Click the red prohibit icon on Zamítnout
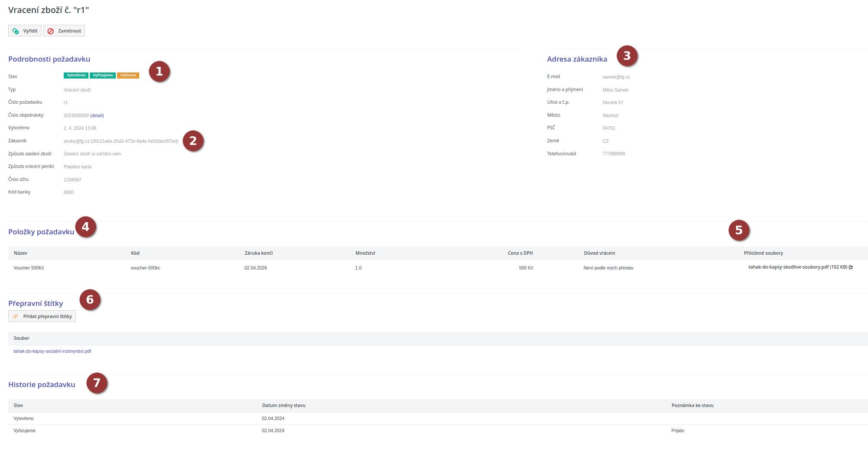868x473 pixels. [51, 31]
